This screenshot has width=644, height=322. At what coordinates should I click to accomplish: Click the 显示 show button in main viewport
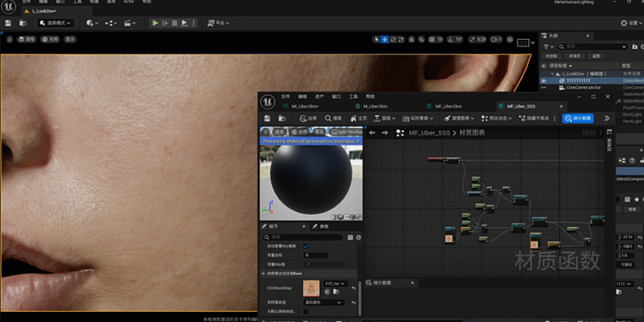pyautogui.click(x=70, y=40)
